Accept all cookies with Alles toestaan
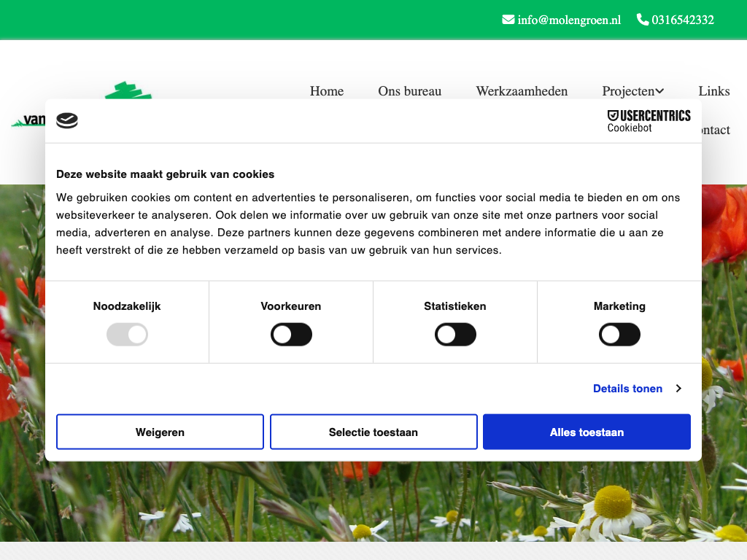 point(587,432)
